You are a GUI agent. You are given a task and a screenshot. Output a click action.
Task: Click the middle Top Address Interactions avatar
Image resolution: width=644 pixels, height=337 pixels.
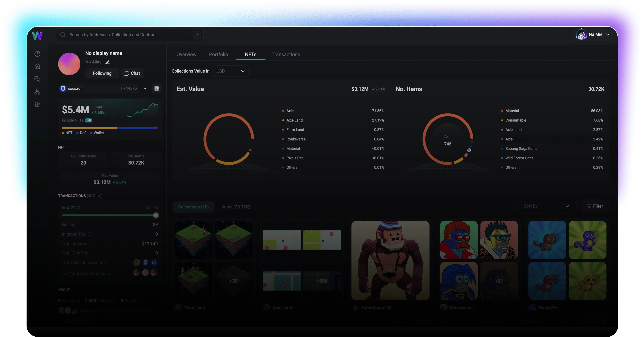145,272
